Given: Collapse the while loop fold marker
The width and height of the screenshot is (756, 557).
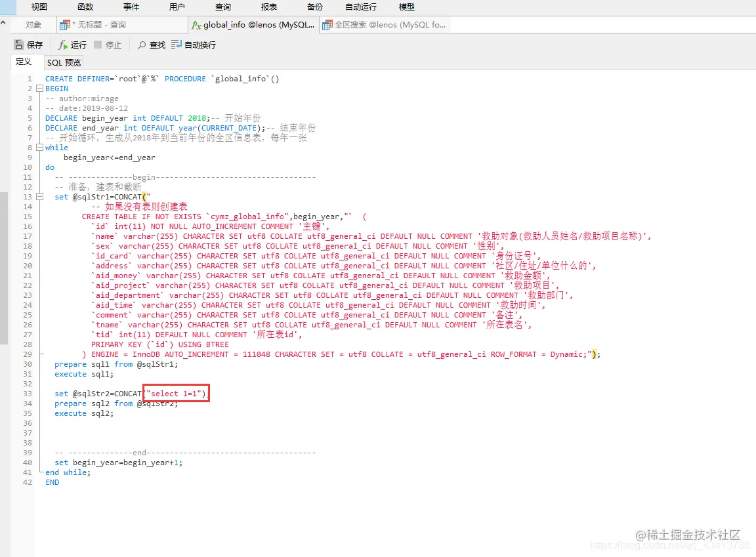Looking at the screenshot, I should point(40,148).
